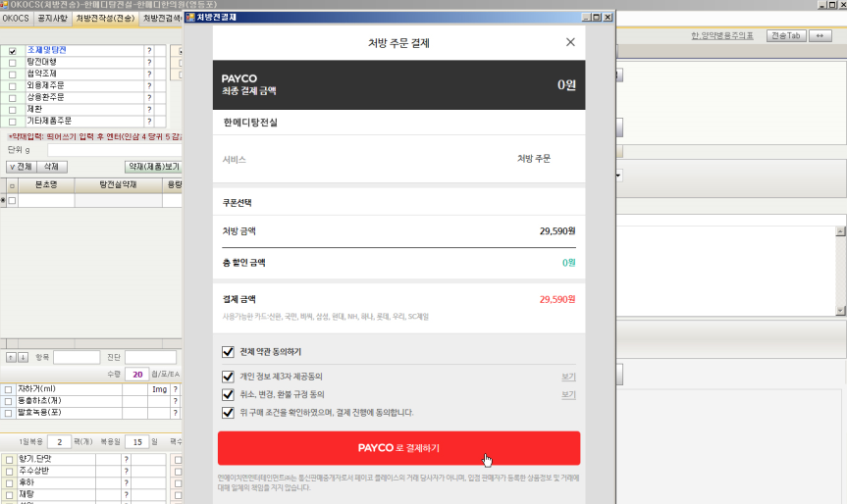Toggle 개인 정보 제3자 제공동의 checkbox
Screen dimensions: 847x504
tap(228, 377)
